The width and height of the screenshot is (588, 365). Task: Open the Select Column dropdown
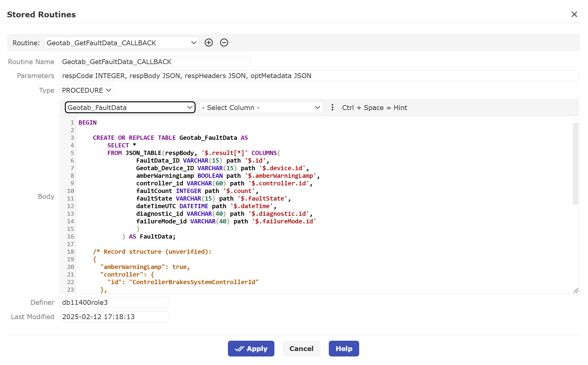pyautogui.click(x=261, y=107)
